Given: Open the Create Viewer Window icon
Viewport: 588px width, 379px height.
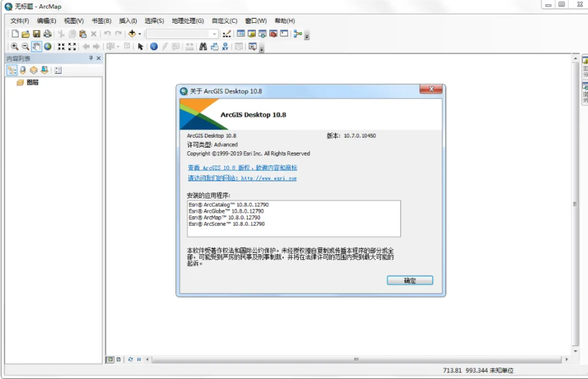Looking at the screenshot, I should [x=253, y=47].
